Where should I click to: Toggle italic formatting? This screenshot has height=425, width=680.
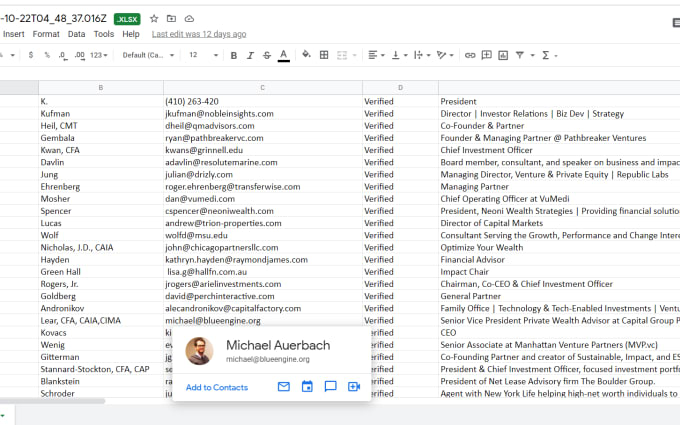(250, 56)
